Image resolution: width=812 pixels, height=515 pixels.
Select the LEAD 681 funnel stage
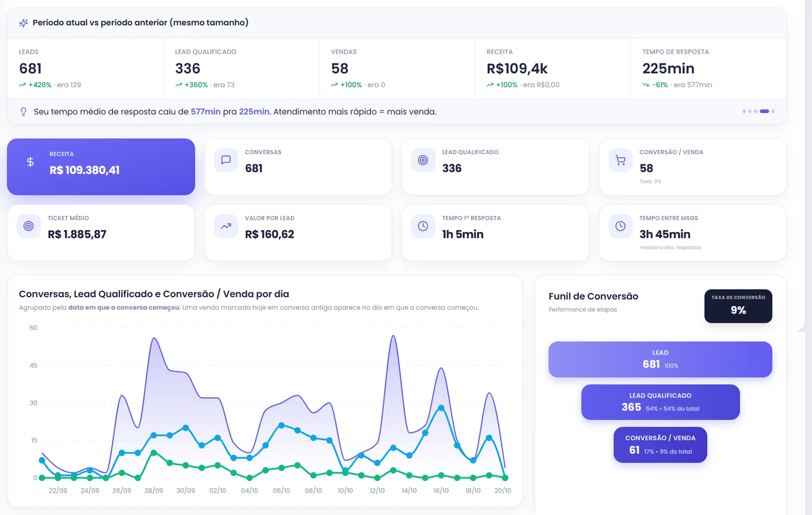tap(660, 359)
